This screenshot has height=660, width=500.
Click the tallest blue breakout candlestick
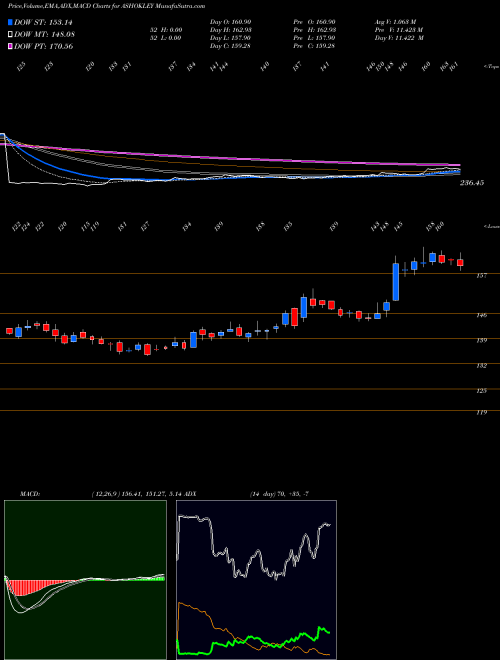point(396,282)
